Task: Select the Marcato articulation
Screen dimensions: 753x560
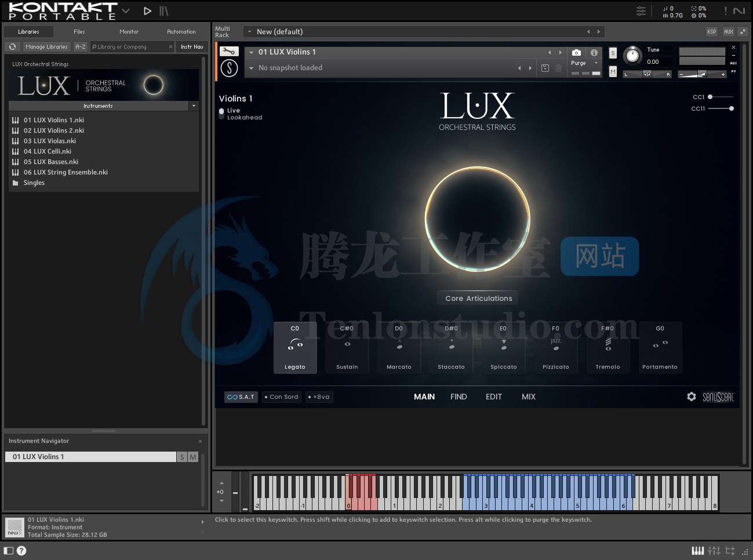Action: pos(399,348)
